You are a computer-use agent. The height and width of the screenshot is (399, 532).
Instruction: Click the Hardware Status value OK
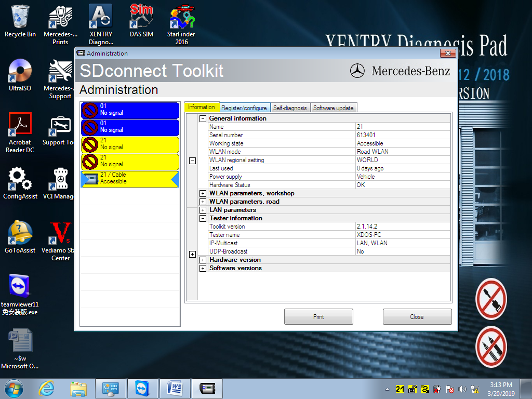coord(361,185)
